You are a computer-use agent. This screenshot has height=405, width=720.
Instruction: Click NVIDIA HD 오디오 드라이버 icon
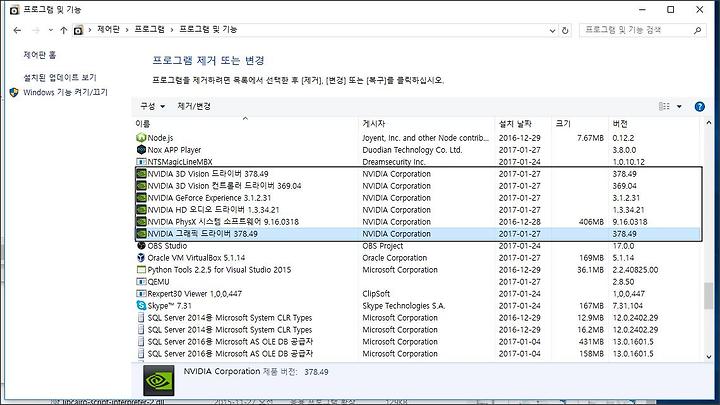click(x=141, y=209)
